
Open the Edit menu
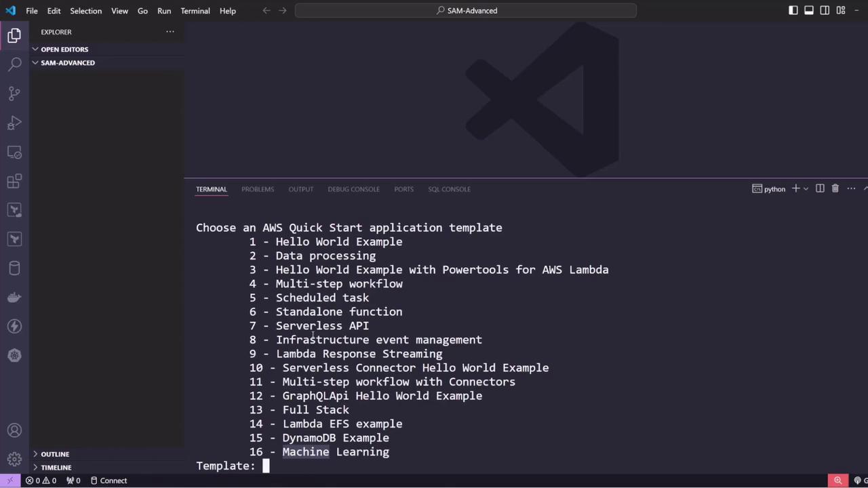[x=54, y=11]
